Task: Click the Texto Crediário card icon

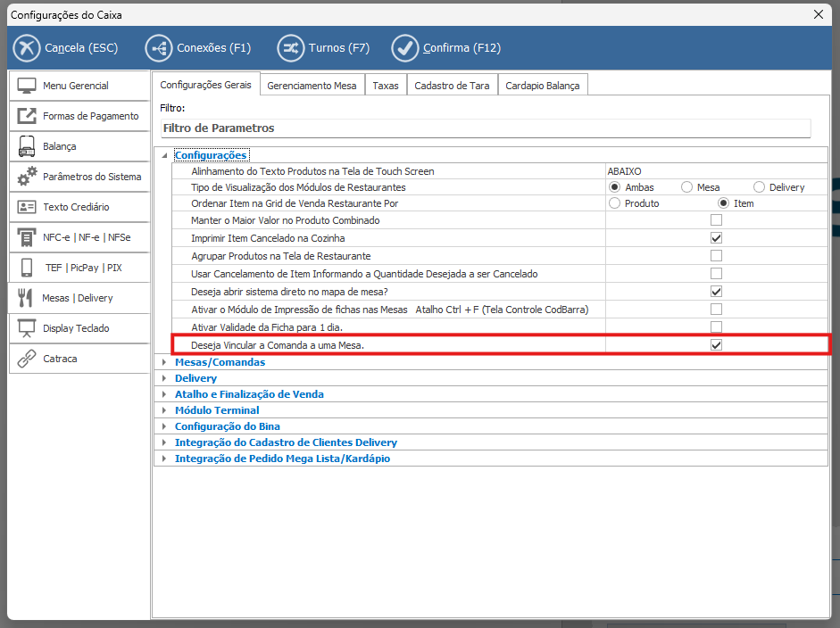Action: click(x=27, y=207)
